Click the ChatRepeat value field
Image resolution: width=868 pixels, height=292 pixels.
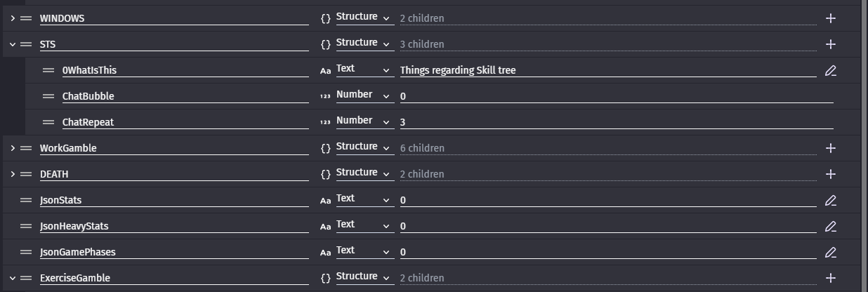[615, 122]
